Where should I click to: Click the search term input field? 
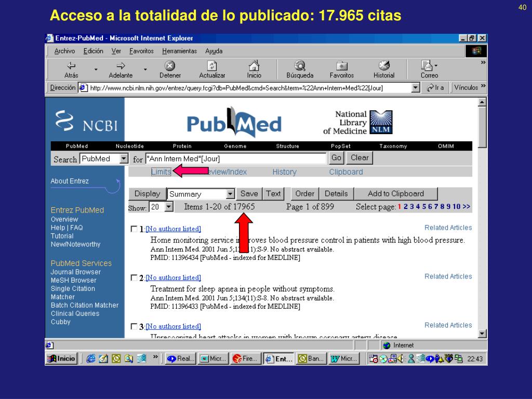(x=236, y=158)
